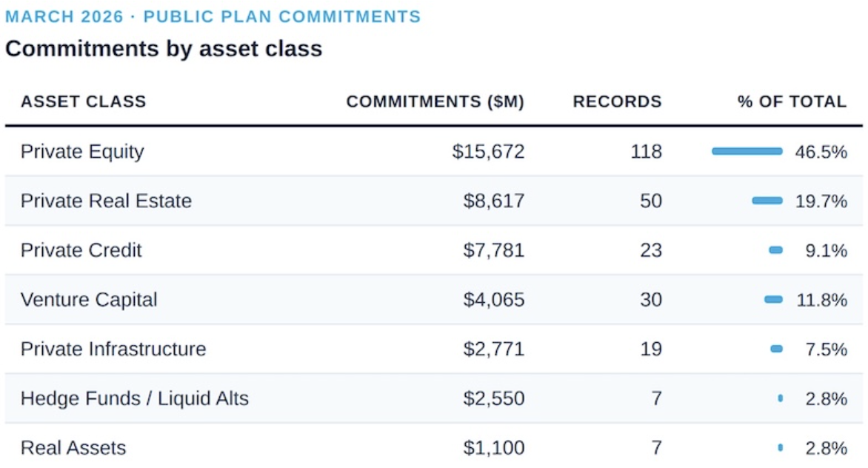Viewport: 868px width, 468px height.
Task: Click the 118 records count
Action: tap(647, 152)
